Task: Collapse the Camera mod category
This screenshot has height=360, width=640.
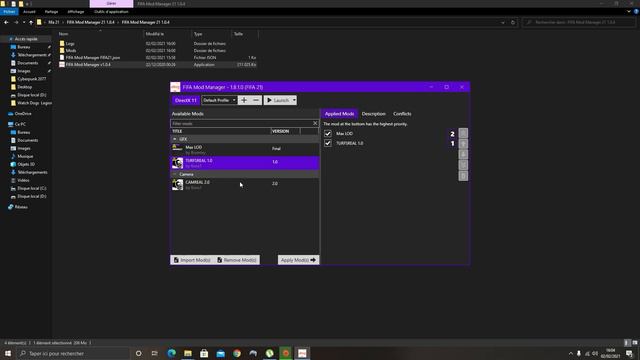Action: tap(175, 174)
